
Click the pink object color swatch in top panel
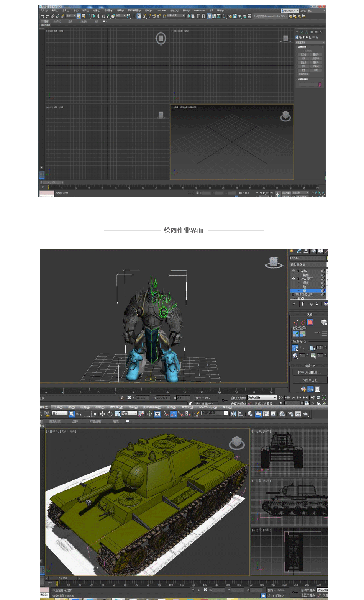[320, 84]
